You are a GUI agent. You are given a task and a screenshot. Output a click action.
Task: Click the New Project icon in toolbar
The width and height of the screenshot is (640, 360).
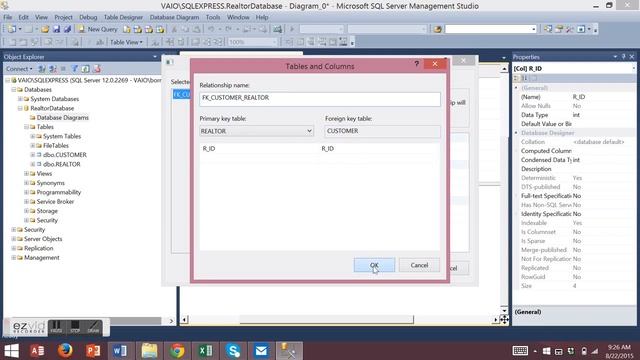coord(12,29)
